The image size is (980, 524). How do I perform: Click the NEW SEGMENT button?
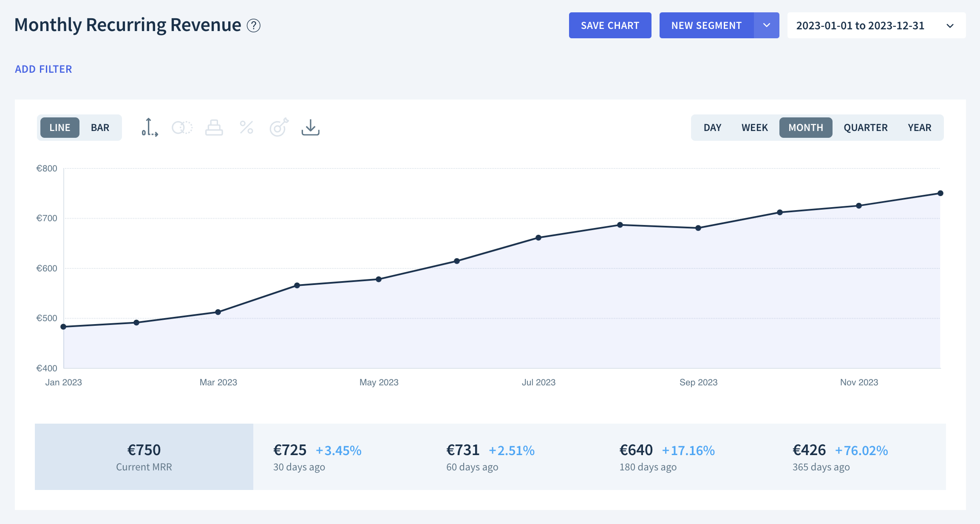tap(706, 26)
